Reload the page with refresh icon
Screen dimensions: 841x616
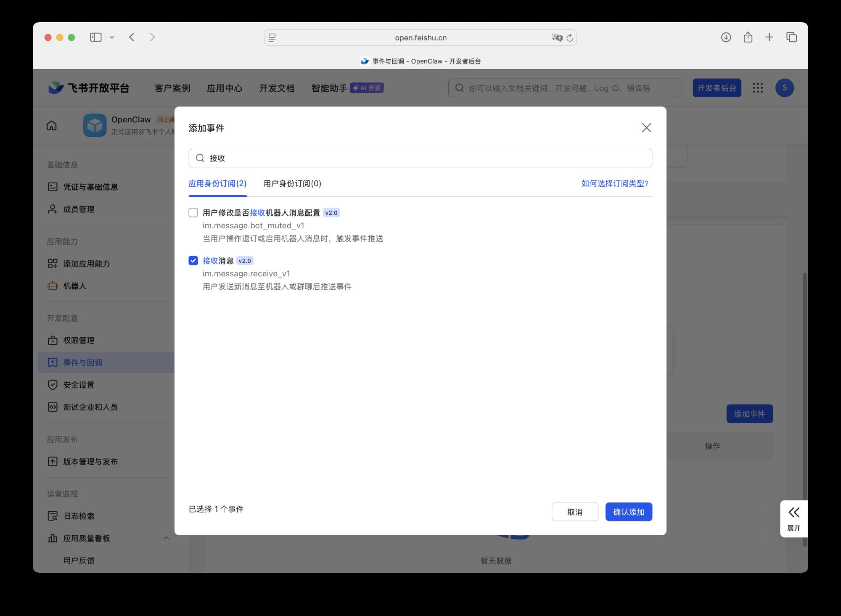tap(570, 38)
